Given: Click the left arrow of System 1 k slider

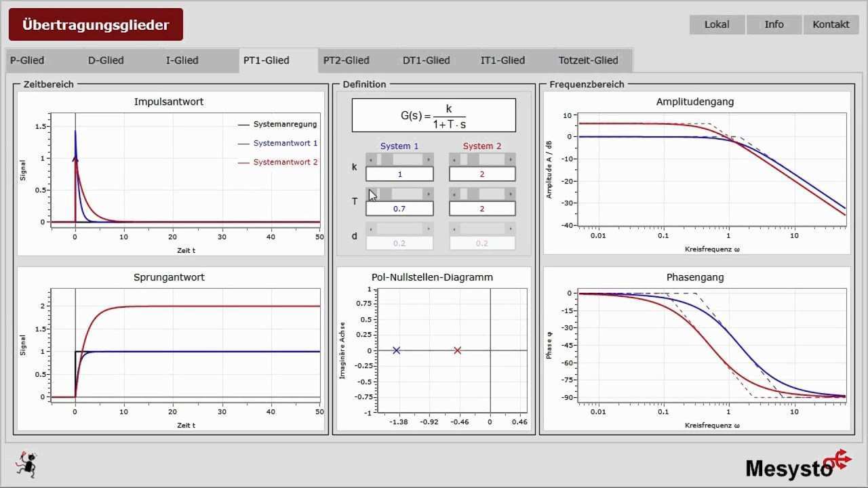Looking at the screenshot, I should [x=370, y=159].
